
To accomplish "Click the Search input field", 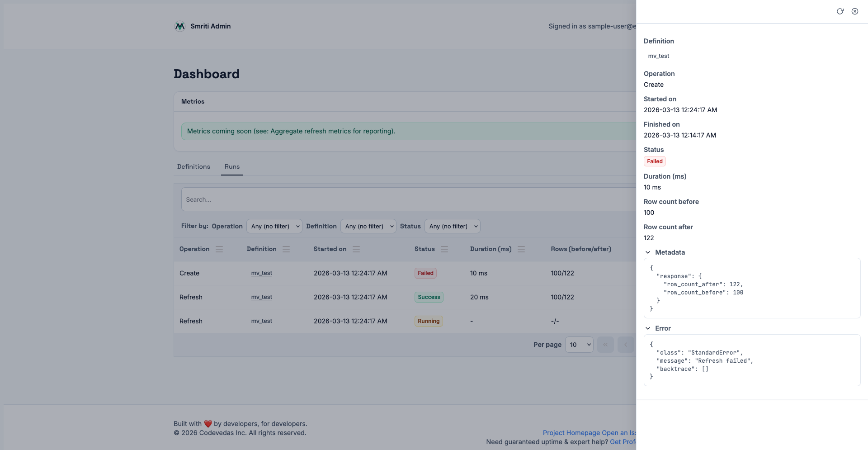I will 407,199.
